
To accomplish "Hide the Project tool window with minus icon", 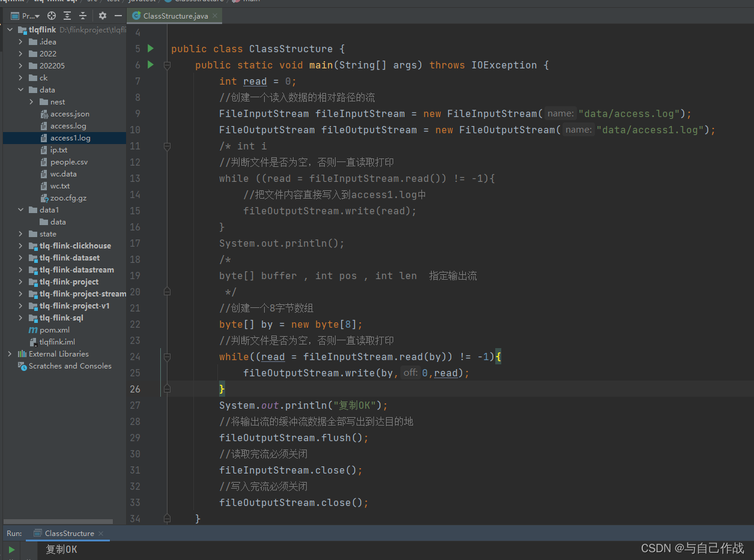I will pyautogui.click(x=118, y=16).
